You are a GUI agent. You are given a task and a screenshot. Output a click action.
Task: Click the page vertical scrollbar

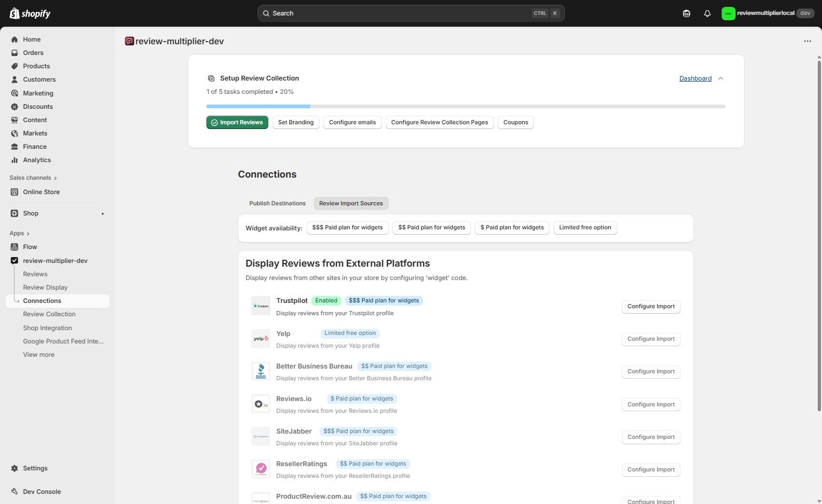point(819,236)
